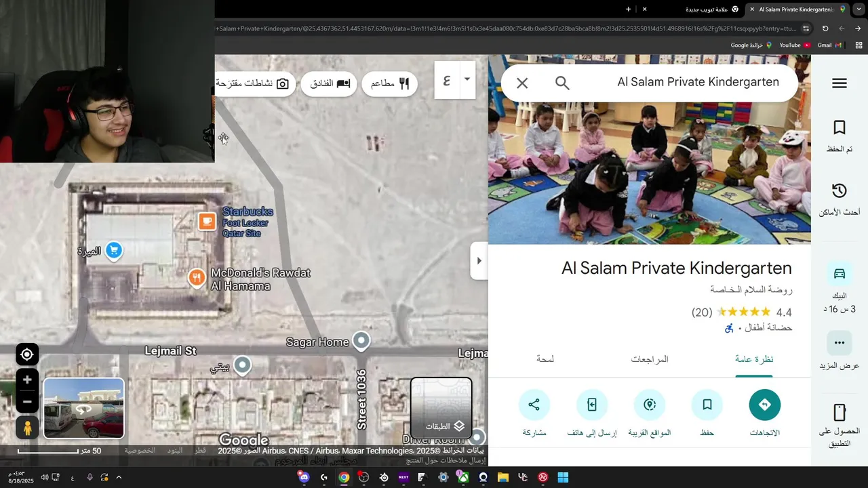Open the Google Maps hamburger menu
868x488 pixels.
pos(839,83)
